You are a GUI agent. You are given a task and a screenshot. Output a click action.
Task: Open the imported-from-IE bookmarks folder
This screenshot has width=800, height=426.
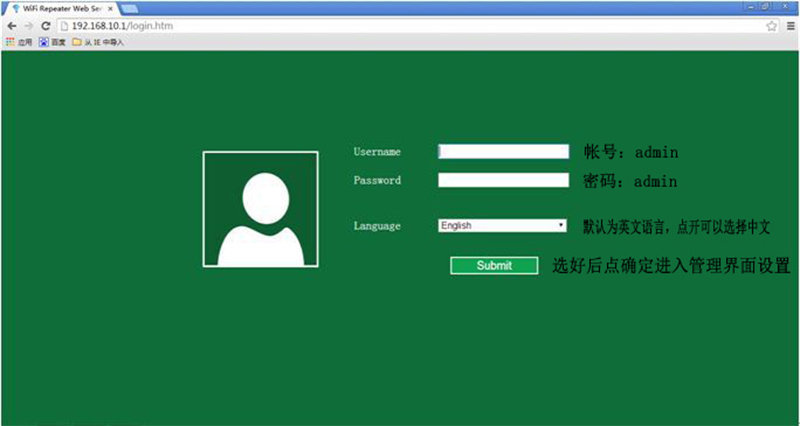pyautogui.click(x=98, y=42)
